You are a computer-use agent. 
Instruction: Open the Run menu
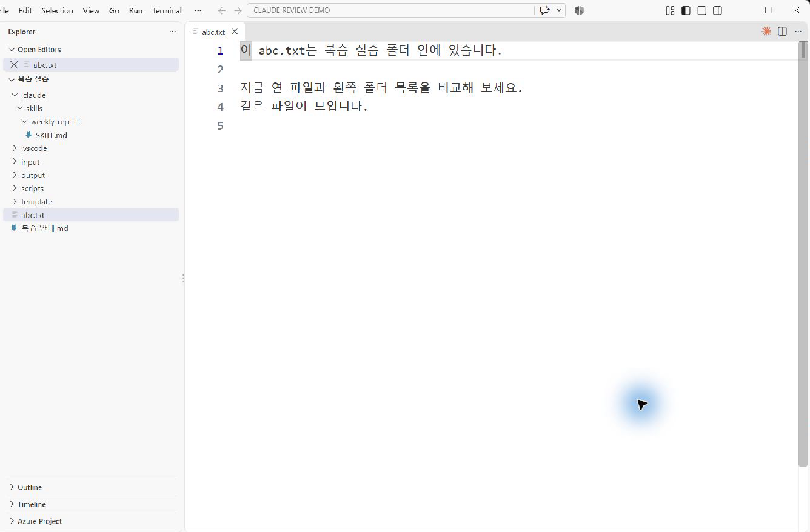click(136, 10)
